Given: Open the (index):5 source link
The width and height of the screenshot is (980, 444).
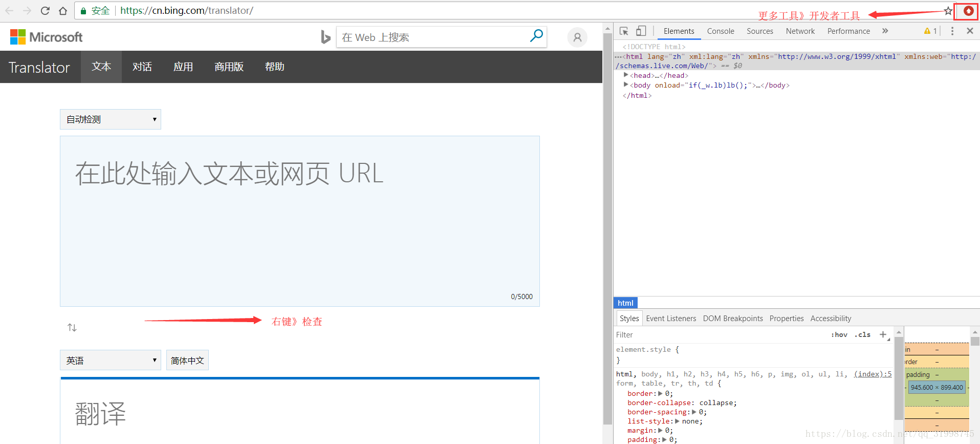Looking at the screenshot, I should tap(873, 374).
